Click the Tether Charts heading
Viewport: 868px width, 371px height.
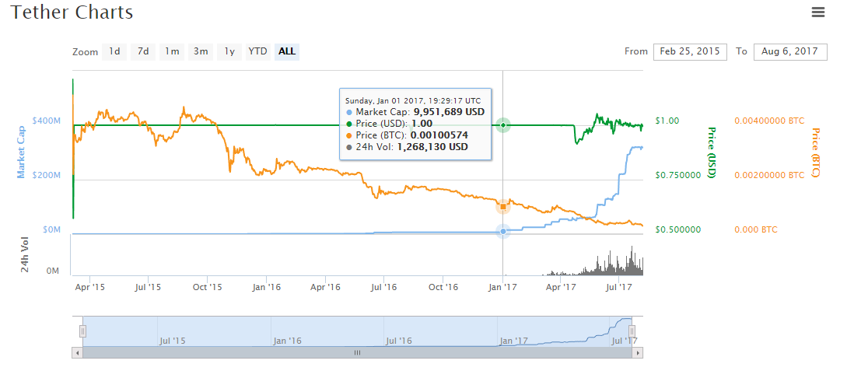coord(72,12)
